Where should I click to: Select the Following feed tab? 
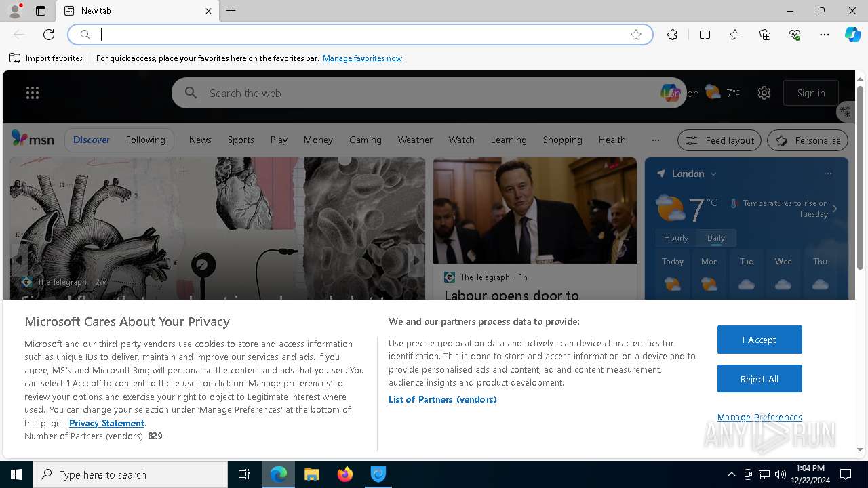click(145, 140)
